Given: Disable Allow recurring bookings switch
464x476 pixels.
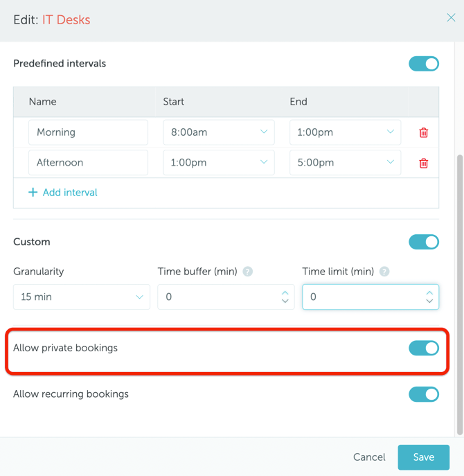Looking at the screenshot, I should pos(424,394).
